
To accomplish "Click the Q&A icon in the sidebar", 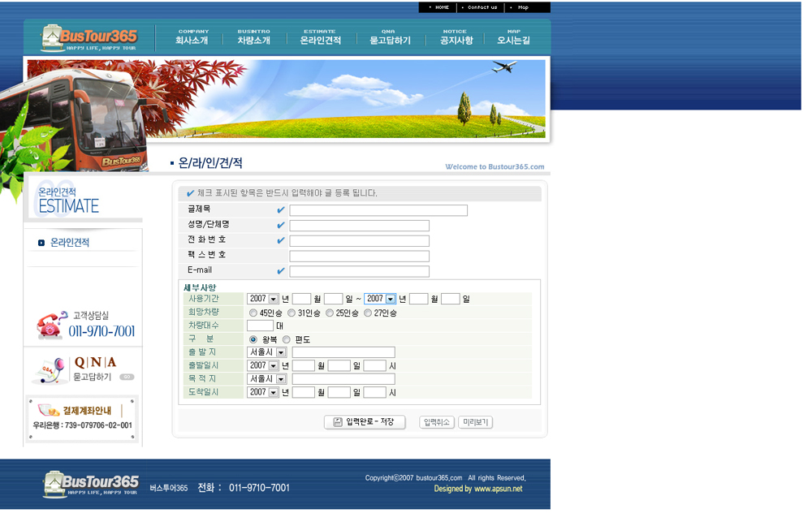I will click(x=50, y=369).
